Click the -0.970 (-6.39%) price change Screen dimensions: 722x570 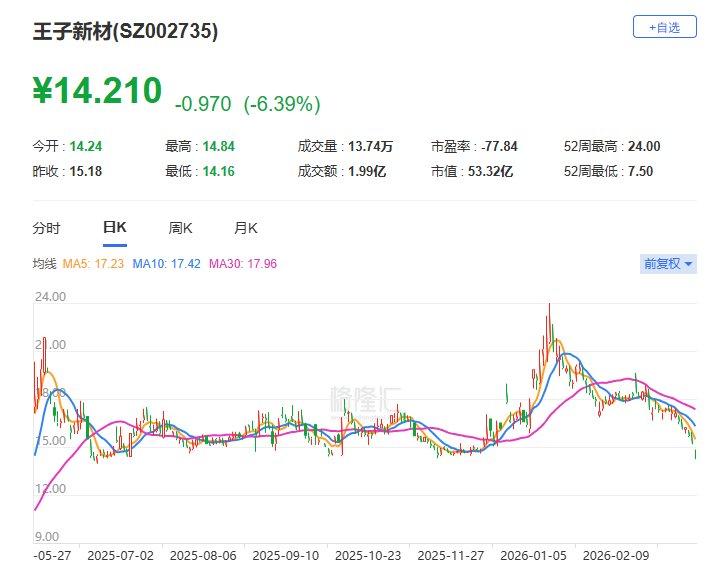[x=247, y=104]
